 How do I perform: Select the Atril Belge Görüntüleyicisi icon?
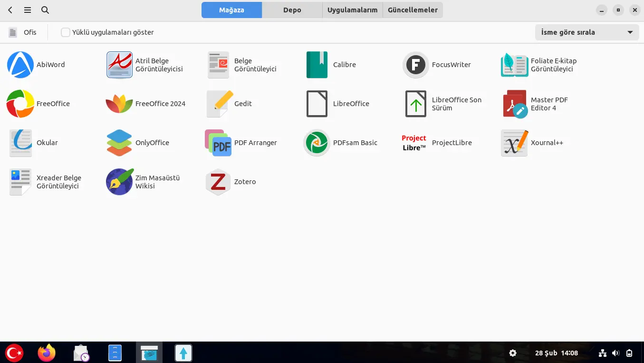tap(119, 65)
